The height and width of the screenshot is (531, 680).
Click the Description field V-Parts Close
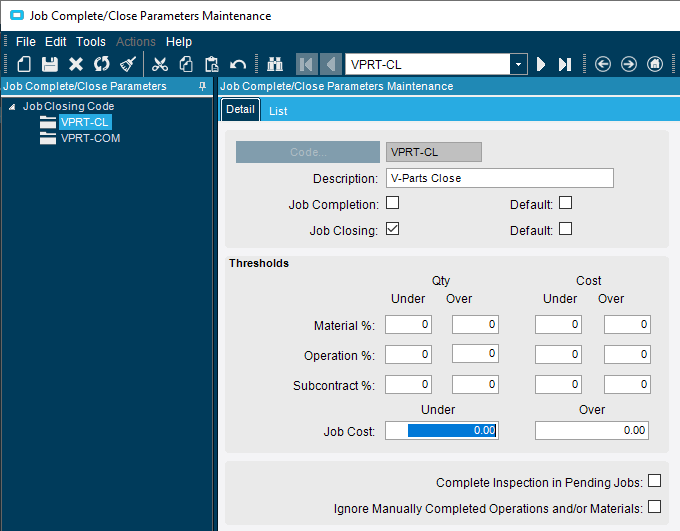coord(500,178)
